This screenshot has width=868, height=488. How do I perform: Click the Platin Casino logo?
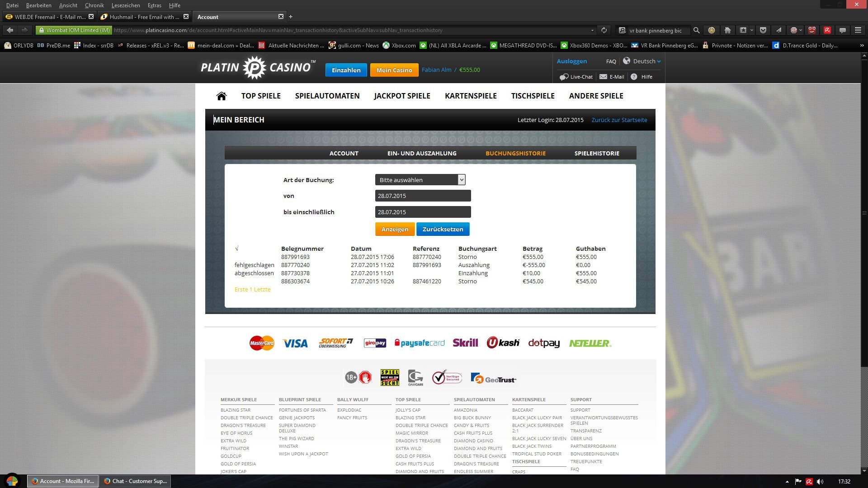click(258, 68)
